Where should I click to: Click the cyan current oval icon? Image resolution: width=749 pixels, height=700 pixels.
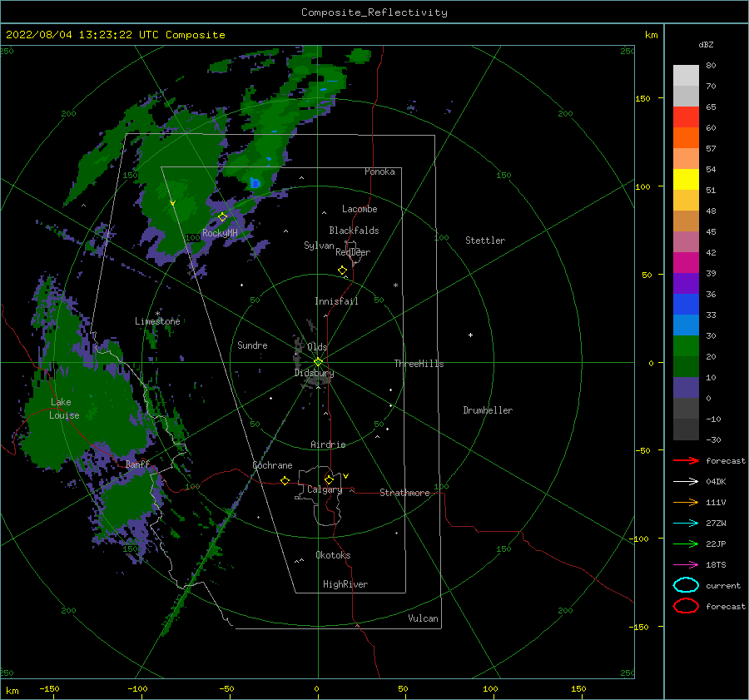coord(686,585)
